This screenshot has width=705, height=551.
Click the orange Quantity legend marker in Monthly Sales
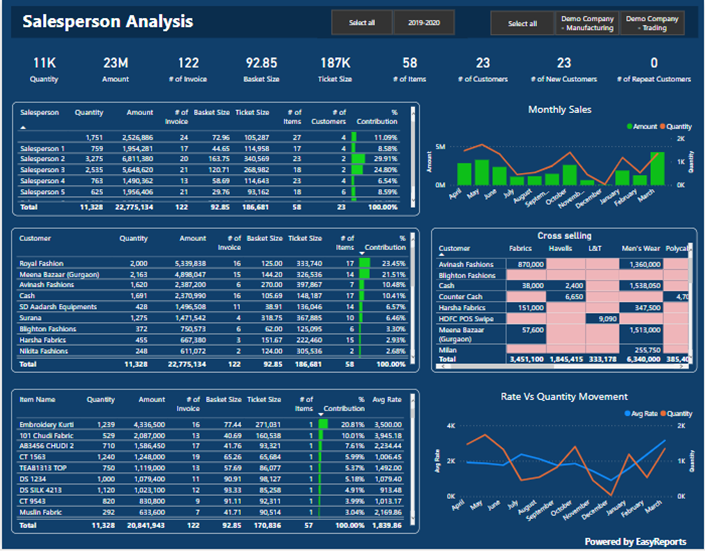click(662, 126)
